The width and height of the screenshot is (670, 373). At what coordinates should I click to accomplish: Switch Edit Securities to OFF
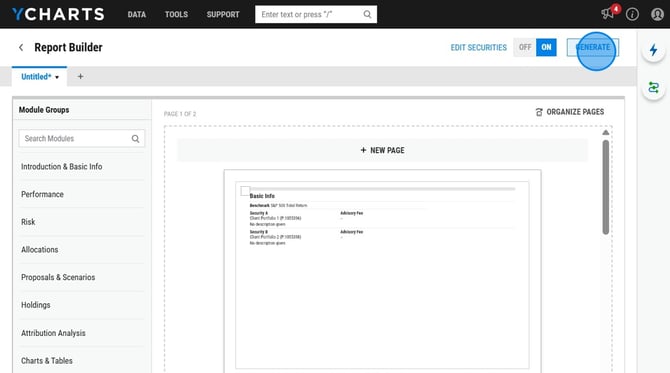[x=525, y=47]
